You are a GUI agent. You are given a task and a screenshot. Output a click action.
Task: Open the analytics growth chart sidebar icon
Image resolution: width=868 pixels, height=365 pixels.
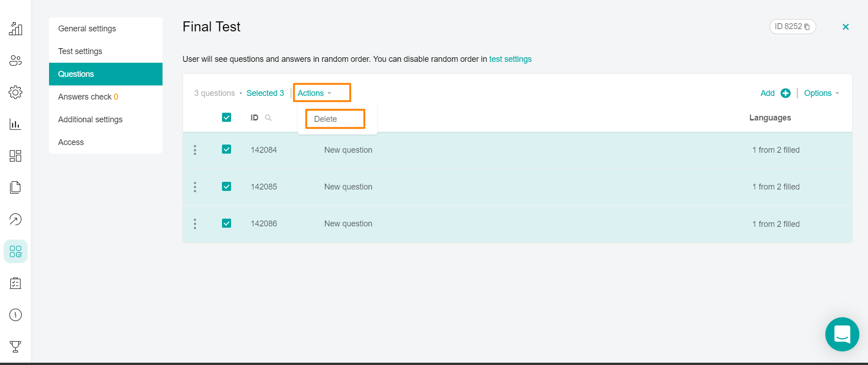point(15,29)
